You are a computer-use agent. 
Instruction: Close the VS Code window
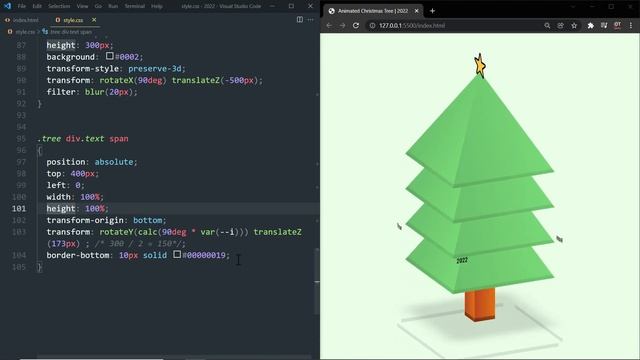click(310, 6)
